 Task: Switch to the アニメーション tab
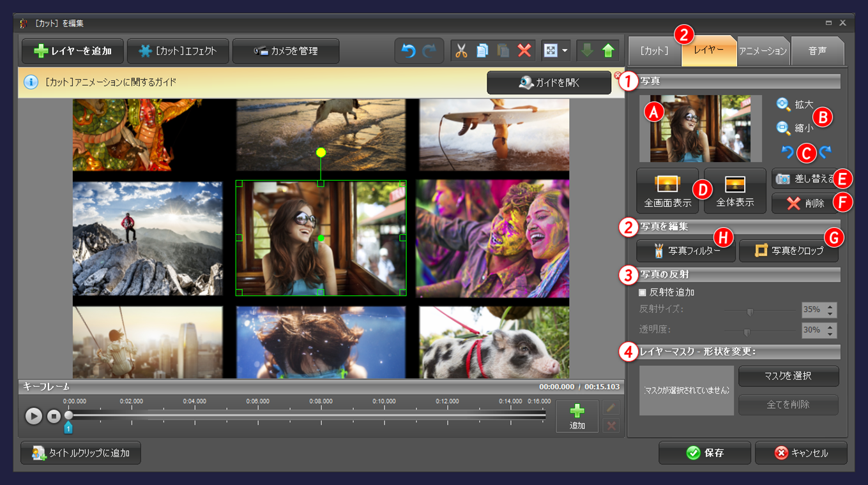(763, 50)
